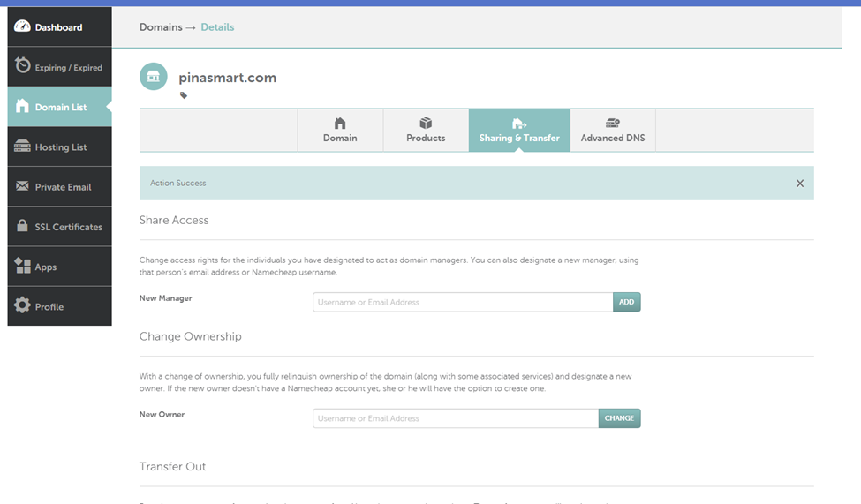This screenshot has width=861, height=504.
Task: Click the New Owner username field
Action: [456, 418]
